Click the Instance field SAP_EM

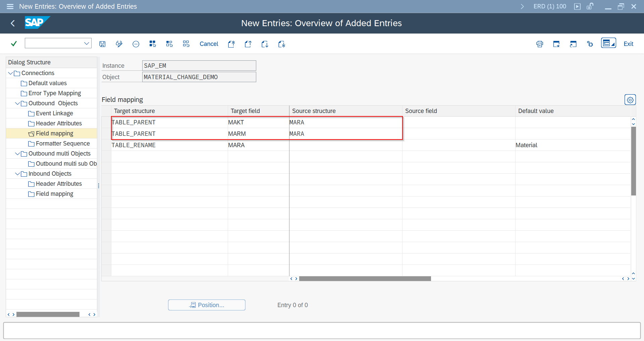199,66
